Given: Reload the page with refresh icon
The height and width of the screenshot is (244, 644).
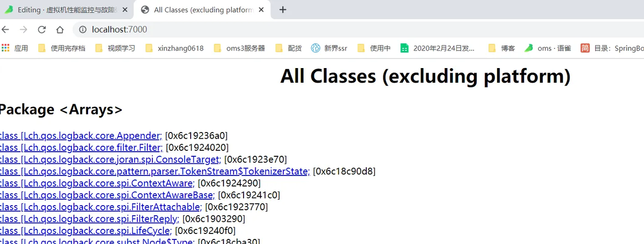Looking at the screenshot, I should click(42, 30).
